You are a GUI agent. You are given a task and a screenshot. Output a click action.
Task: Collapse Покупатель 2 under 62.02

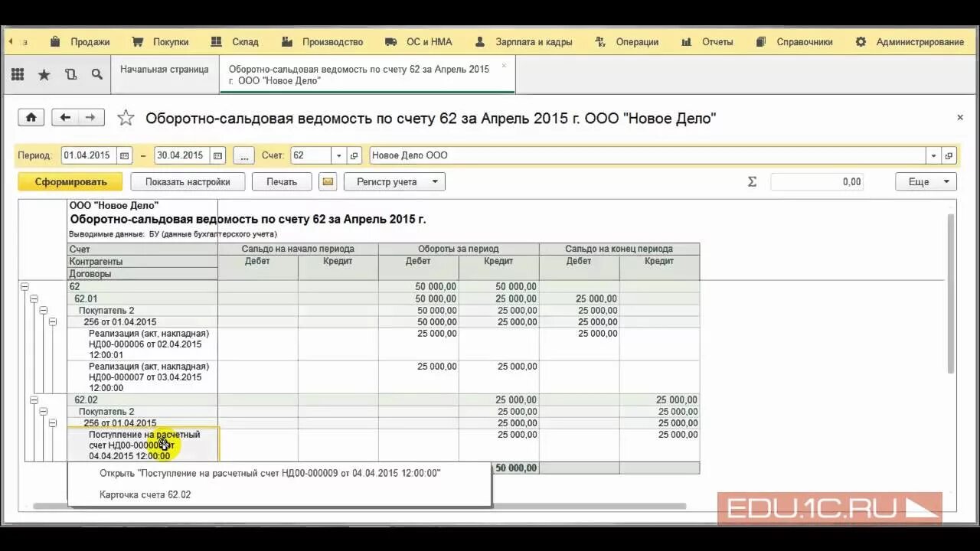[x=43, y=411]
